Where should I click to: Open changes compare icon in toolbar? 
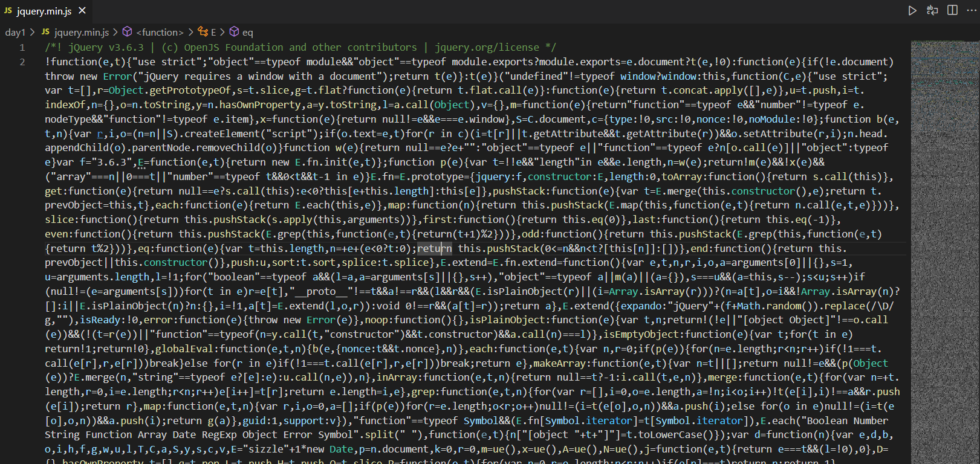point(932,11)
